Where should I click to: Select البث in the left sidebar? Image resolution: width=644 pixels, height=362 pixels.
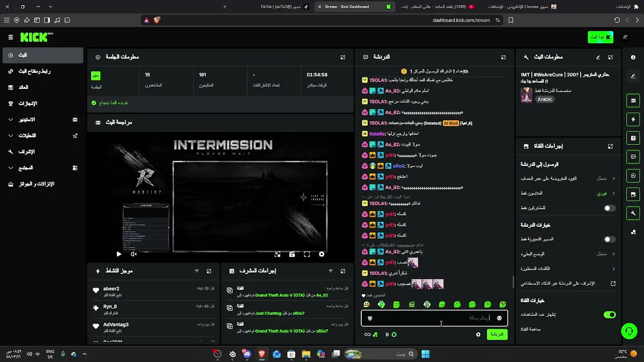(42, 55)
